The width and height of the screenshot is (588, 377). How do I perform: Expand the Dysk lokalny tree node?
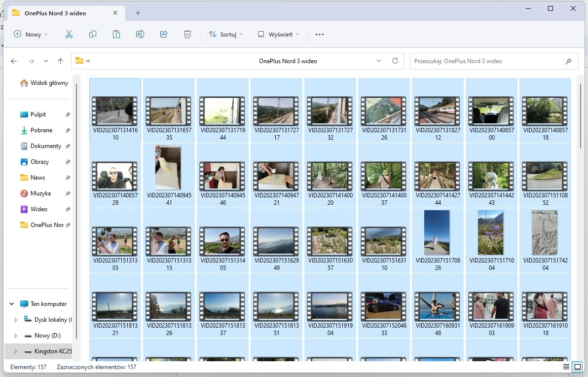click(x=15, y=320)
